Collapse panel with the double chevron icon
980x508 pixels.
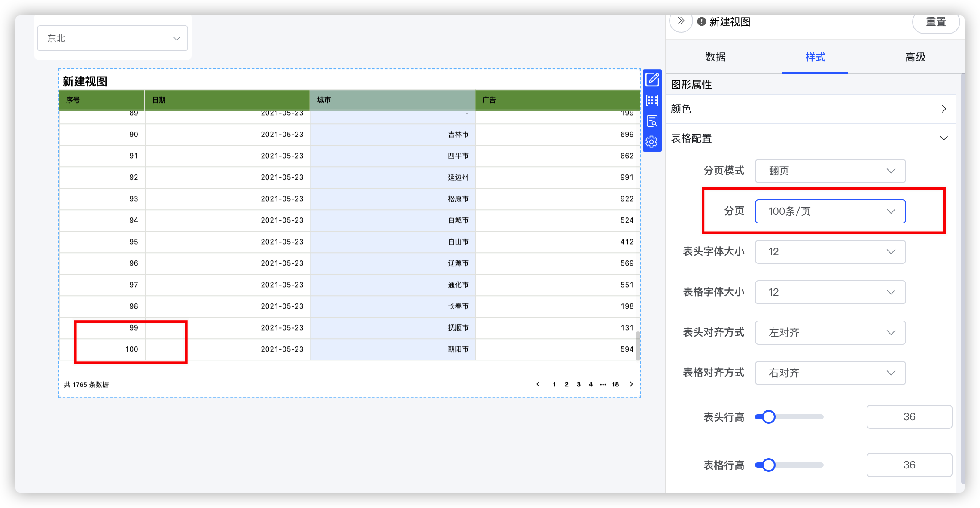681,21
